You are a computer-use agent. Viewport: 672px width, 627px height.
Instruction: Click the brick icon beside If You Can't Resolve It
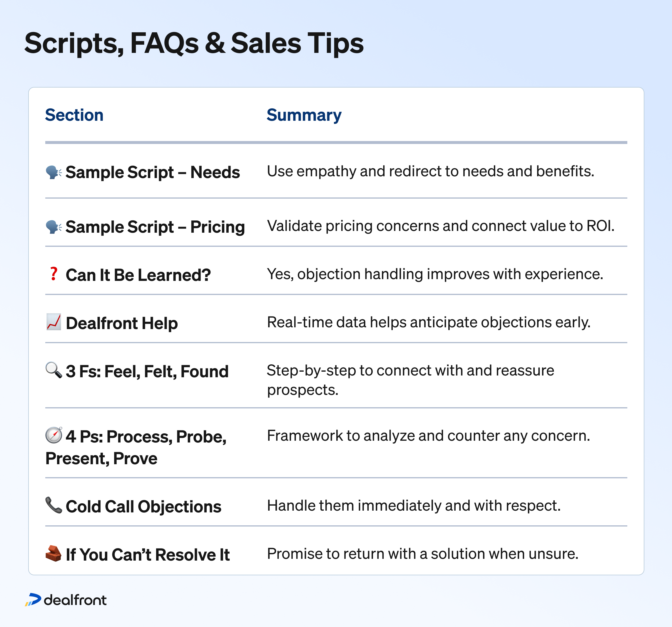54,553
